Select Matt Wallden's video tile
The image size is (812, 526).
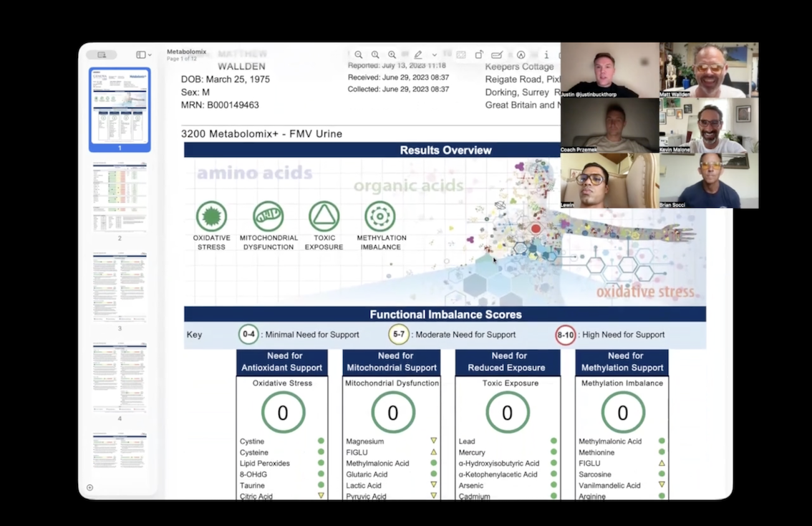709,70
